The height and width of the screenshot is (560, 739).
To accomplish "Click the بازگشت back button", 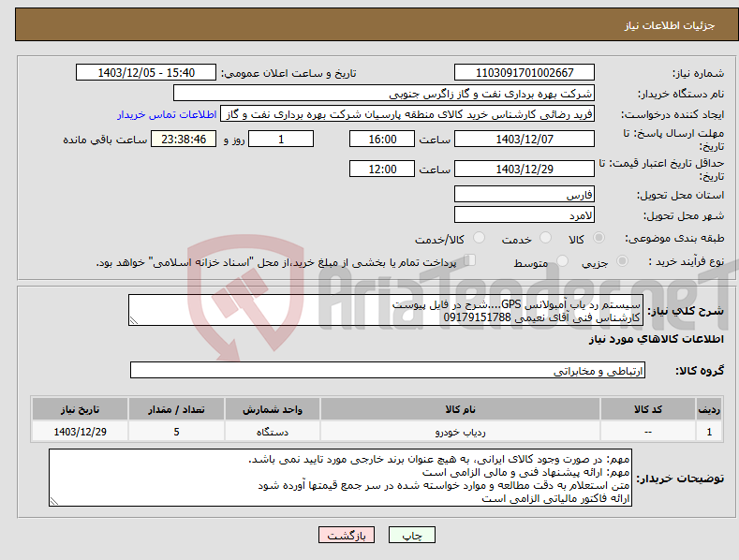I will click(x=347, y=535).
